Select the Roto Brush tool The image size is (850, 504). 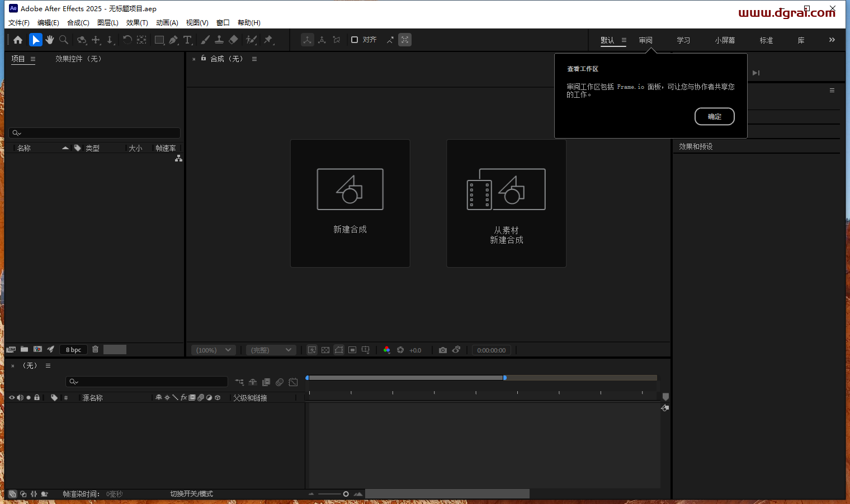(251, 40)
